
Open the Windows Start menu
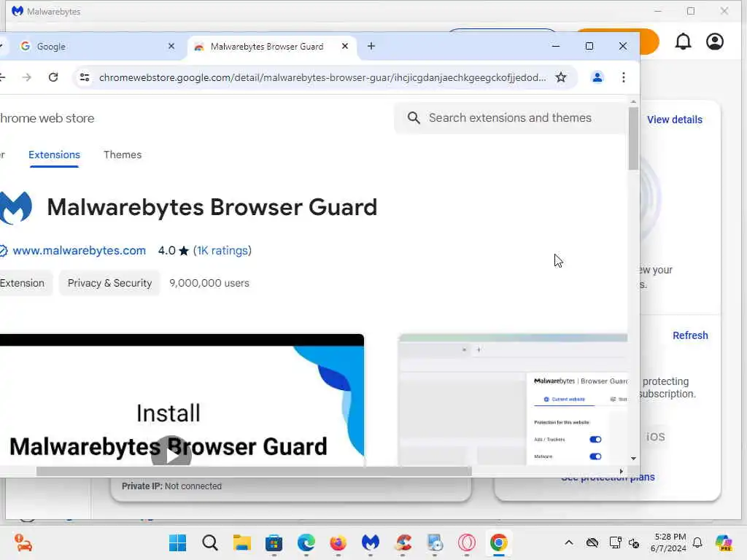pyautogui.click(x=178, y=542)
